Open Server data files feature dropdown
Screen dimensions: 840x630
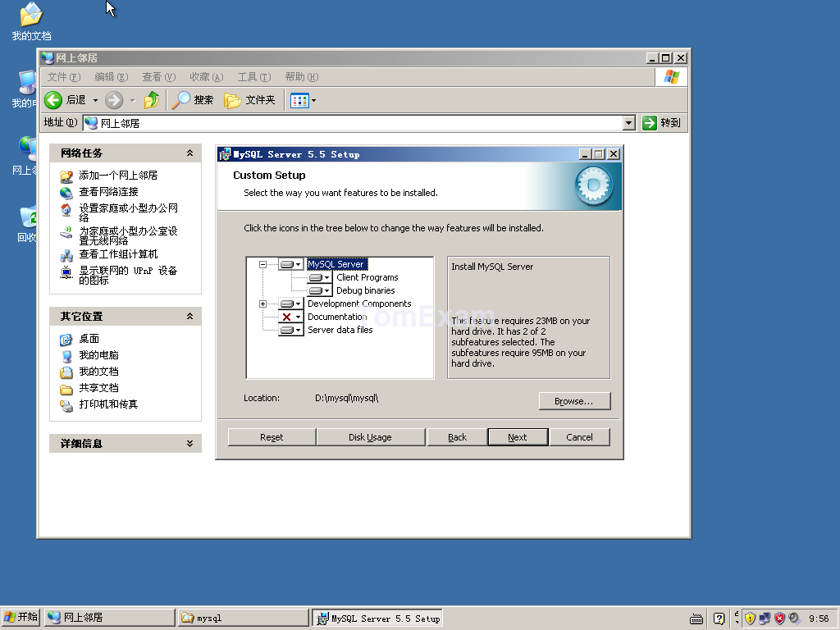pyautogui.click(x=291, y=330)
